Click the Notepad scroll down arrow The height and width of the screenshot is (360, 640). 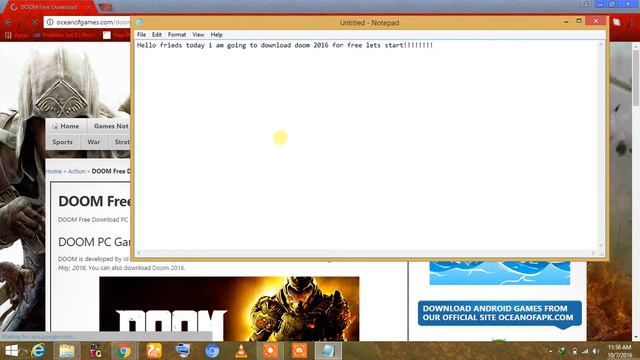(x=601, y=246)
